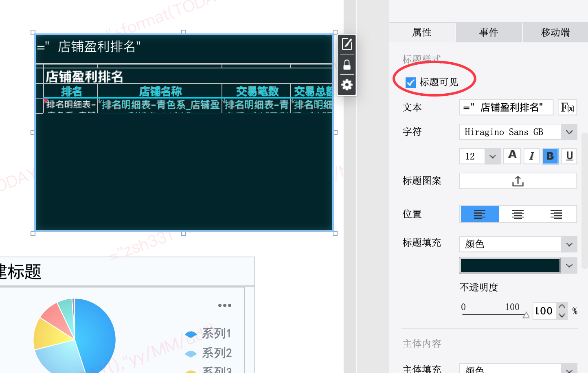Open the font size 12 dropdown
This screenshot has height=373, width=588.
pyautogui.click(x=493, y=156)
